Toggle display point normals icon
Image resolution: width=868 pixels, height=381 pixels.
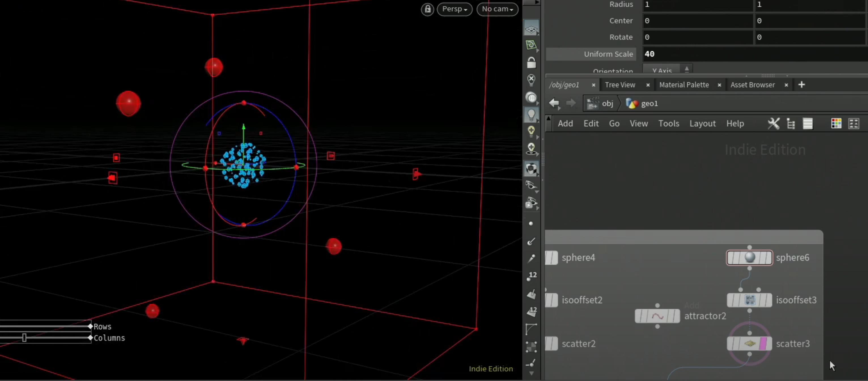(x=531, y=241)
